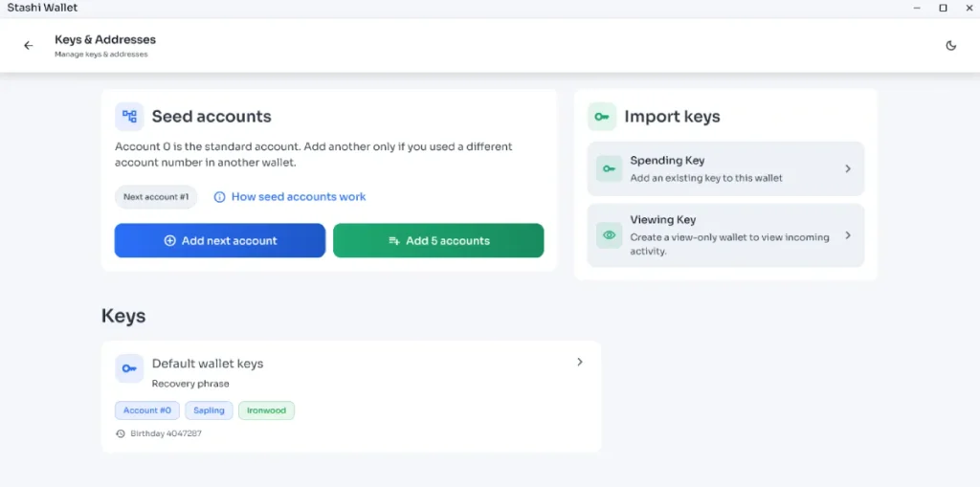Click the Create a view-only wallet description
This screenshot has width=980, height=487.
click(x=729, y=244)
